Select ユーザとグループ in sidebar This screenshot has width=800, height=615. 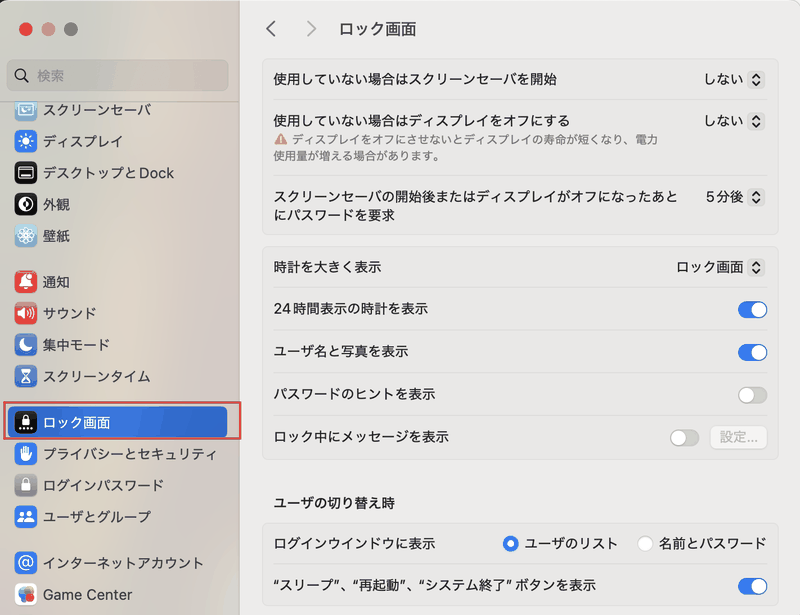(x=117, y=517)
